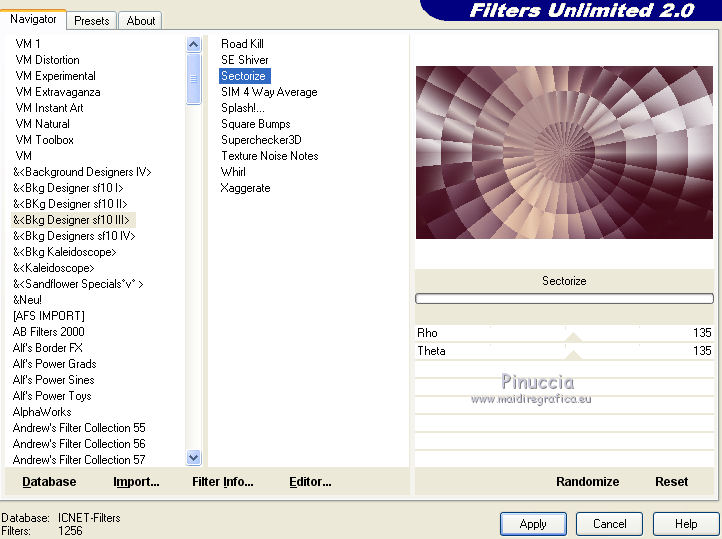Select VM Natural category

coord(42,124)
